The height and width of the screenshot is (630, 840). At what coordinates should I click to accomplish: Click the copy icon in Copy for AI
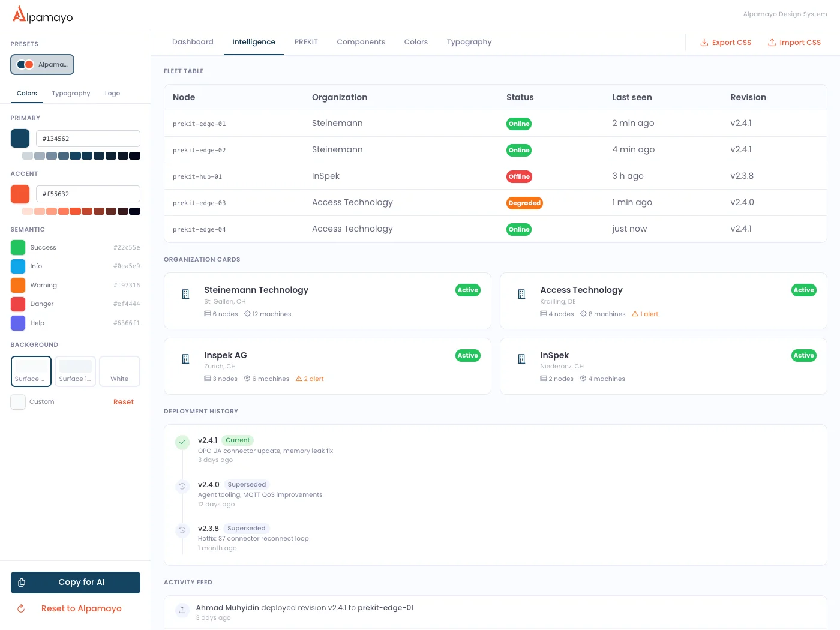[22, 583]
